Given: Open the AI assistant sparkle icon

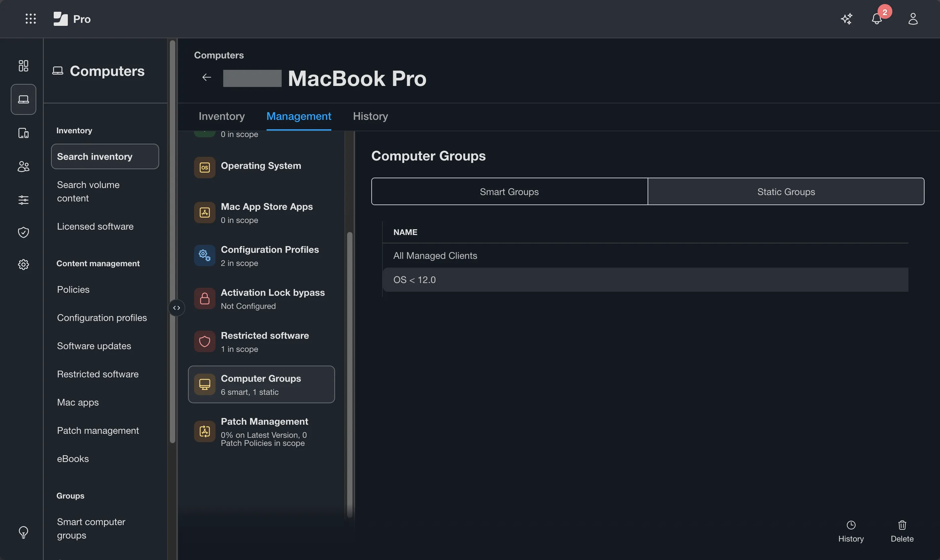Looking at the screenshot, I should pyautogui.click(x=846, y=19).
